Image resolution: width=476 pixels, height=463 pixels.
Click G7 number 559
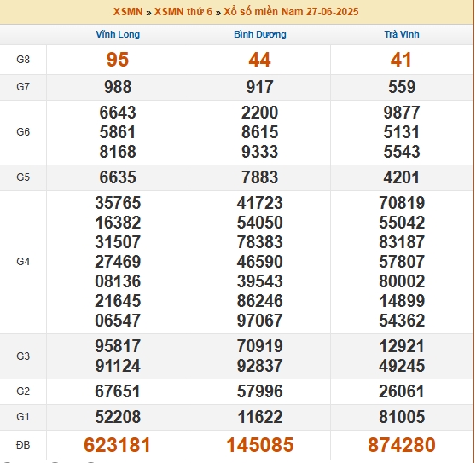[402, 87]
